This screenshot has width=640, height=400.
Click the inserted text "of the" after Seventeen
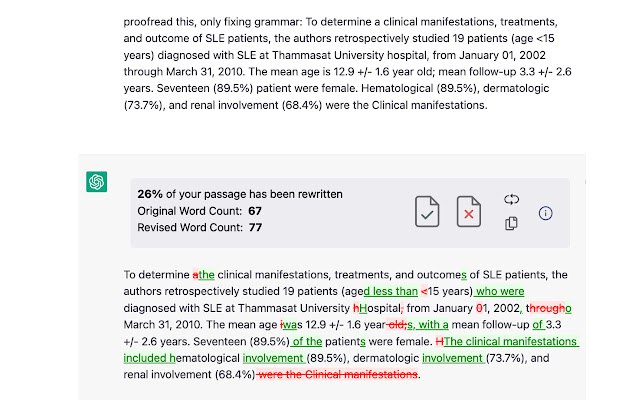(308, 341)
